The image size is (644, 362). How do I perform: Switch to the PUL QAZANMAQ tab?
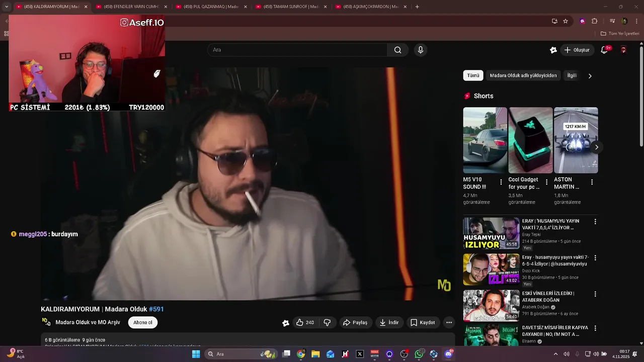pyautogui.click(x=211, y=7)
